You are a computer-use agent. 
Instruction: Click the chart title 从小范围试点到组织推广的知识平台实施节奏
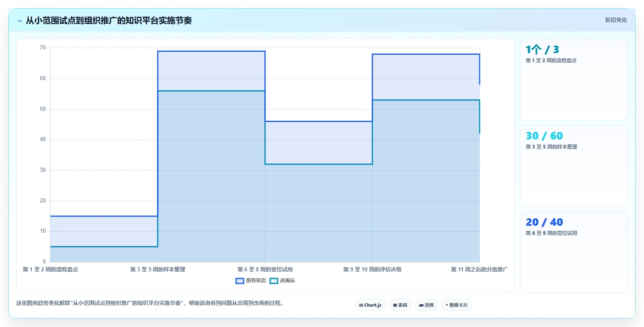pos(109,21)
